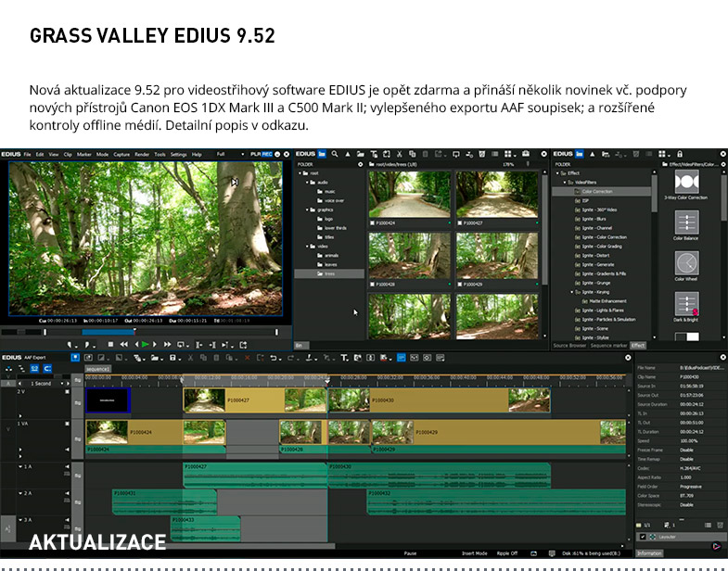Click the Cut scissors icon in the bin toolbar
The width and height of the screenshot is (728, 571).
(x=399, y=154)
